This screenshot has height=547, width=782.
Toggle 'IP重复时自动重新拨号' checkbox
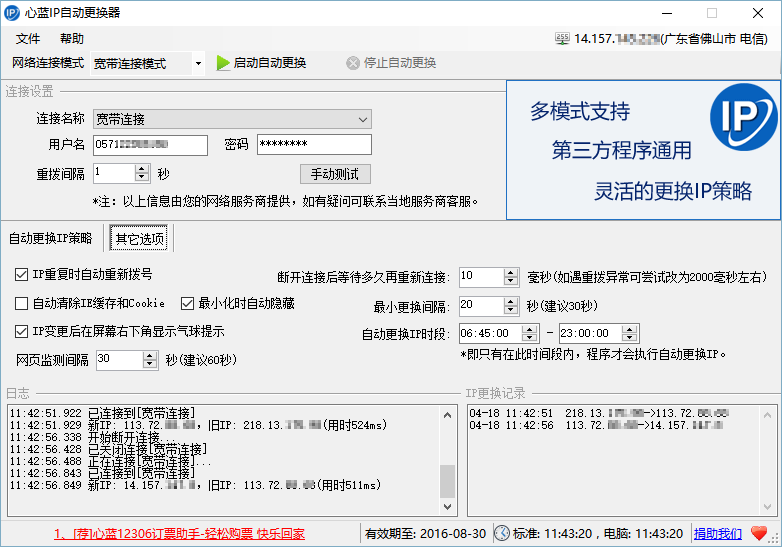22,274
